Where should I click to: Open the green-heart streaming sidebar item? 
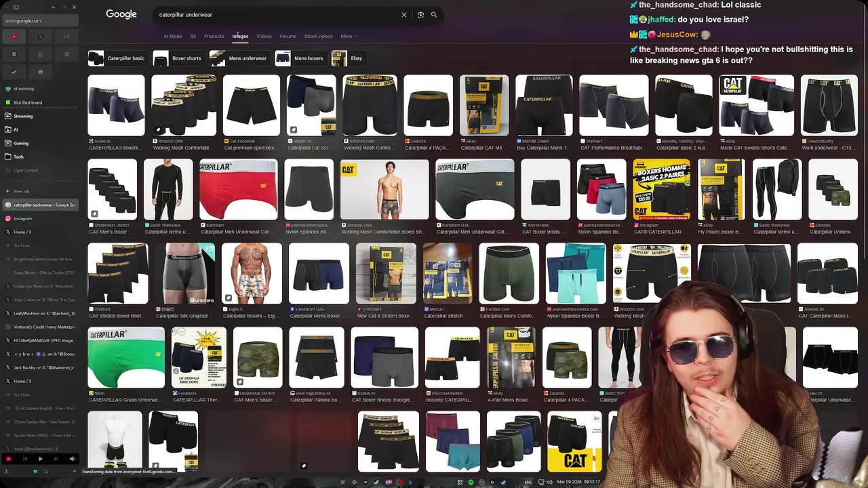pyautogui.click(x=40, y=89)
